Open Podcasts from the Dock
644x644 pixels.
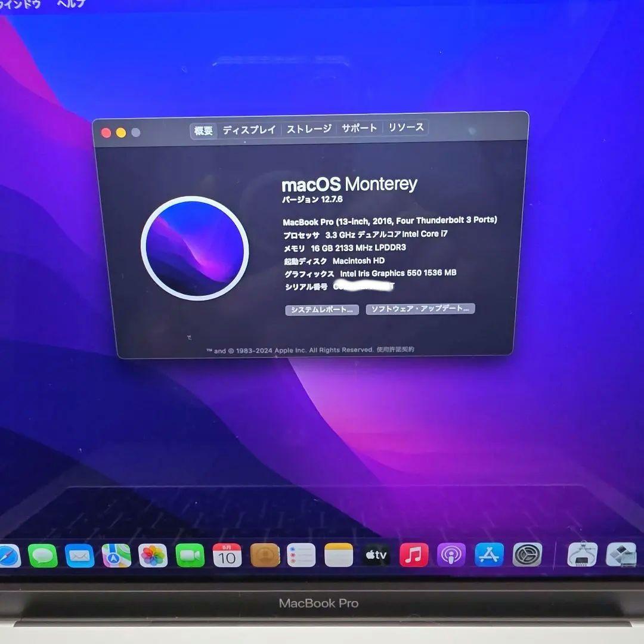(451, 555)
